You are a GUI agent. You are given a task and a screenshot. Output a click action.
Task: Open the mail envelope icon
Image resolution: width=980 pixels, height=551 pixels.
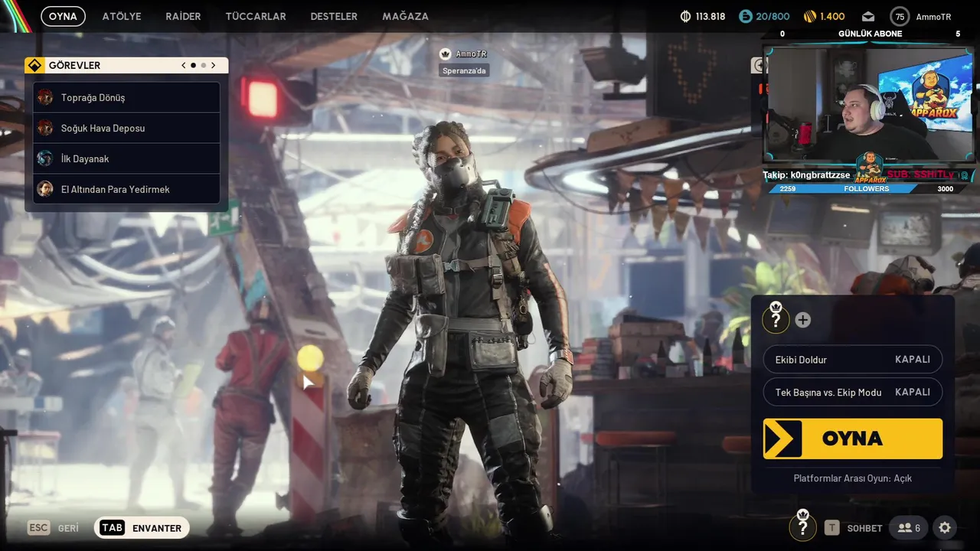click(867, 17)
